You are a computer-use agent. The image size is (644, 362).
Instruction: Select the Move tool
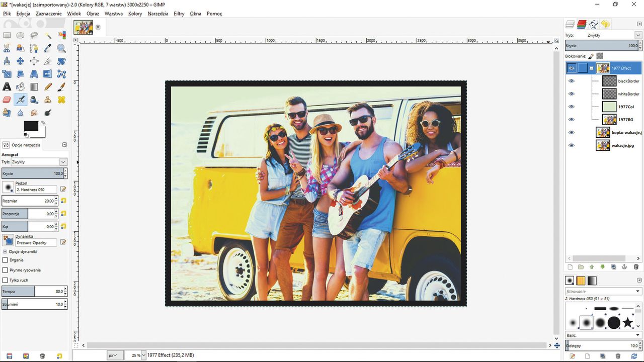pos(20,61)
